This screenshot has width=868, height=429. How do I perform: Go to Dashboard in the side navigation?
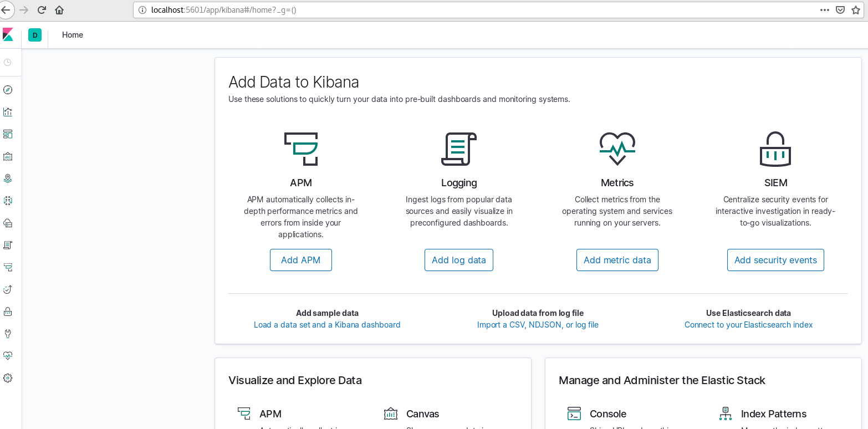[x=8, y=134]
